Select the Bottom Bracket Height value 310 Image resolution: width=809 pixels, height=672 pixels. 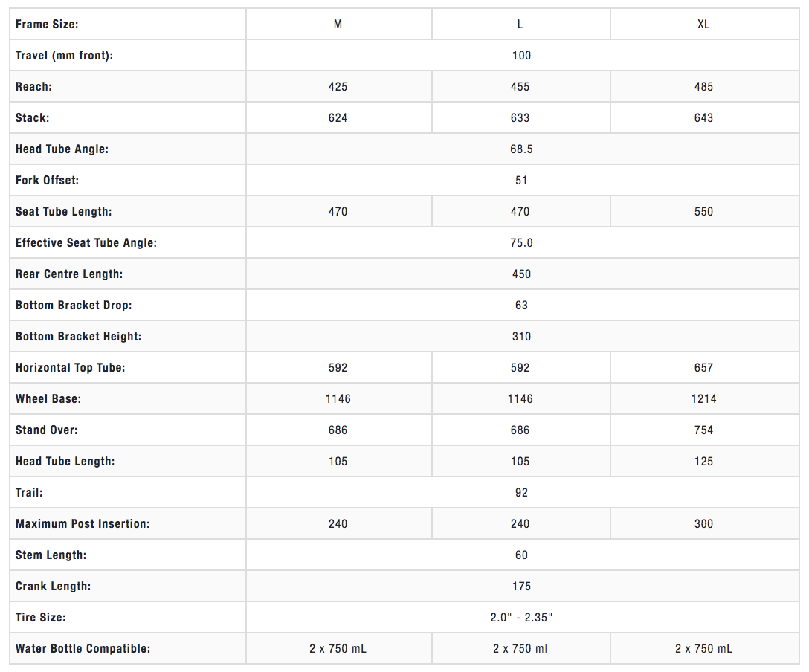[x=521, y=337]
